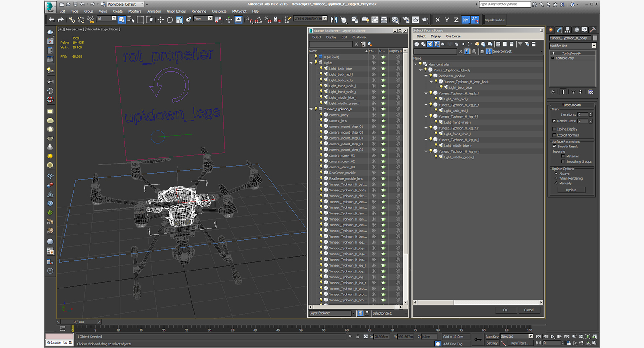Open the Utilities hammer panel tab

tap(593, 30)
